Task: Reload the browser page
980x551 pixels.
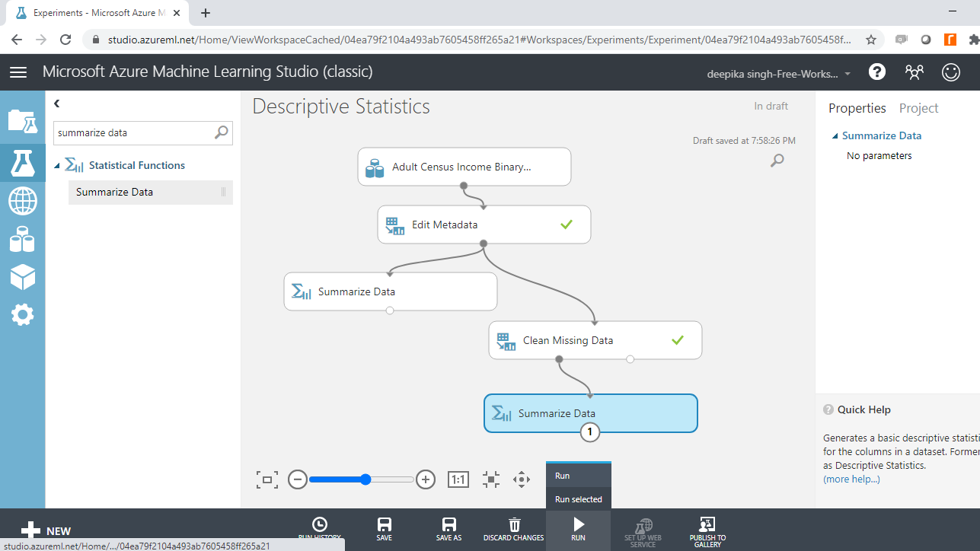Action: pyautogui.click(x=65, y=40)
